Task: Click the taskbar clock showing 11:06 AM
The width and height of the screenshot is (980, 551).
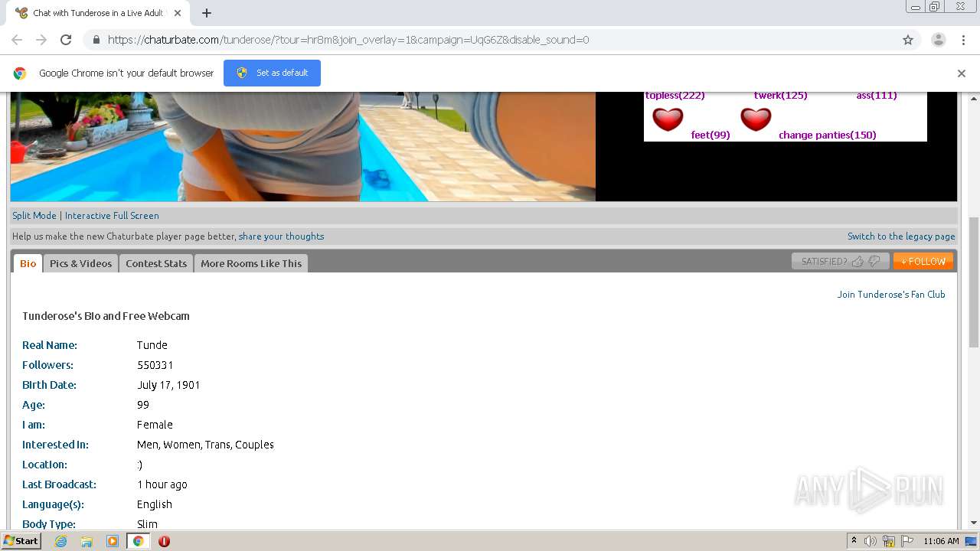Action: tap(941, 541)
